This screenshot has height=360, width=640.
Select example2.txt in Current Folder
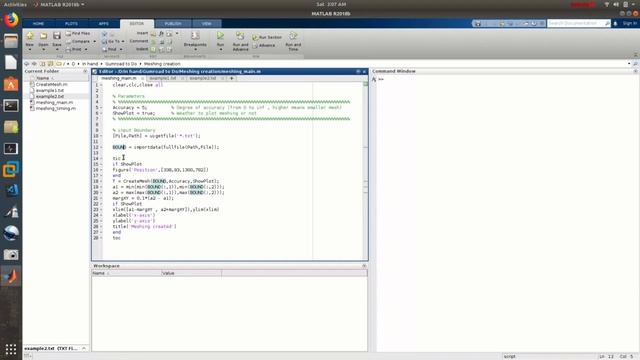tap(49, 96)
